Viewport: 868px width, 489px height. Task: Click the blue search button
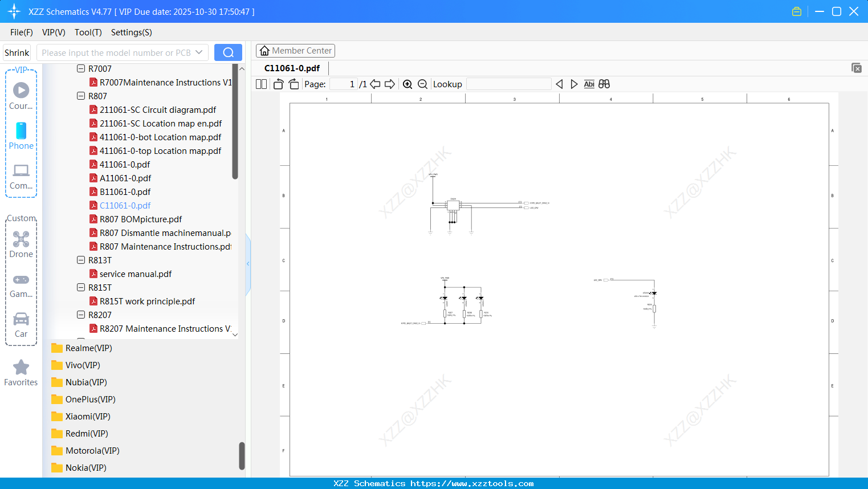pos(228,52)
